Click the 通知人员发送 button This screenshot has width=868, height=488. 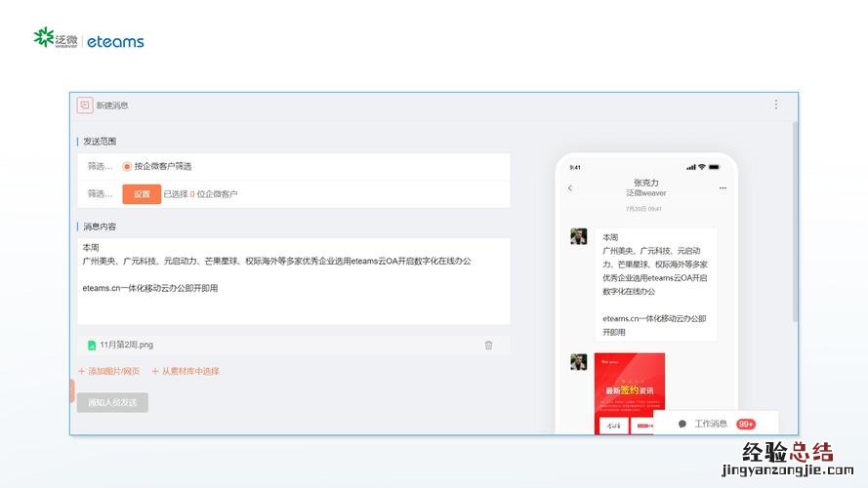[112, 402]
